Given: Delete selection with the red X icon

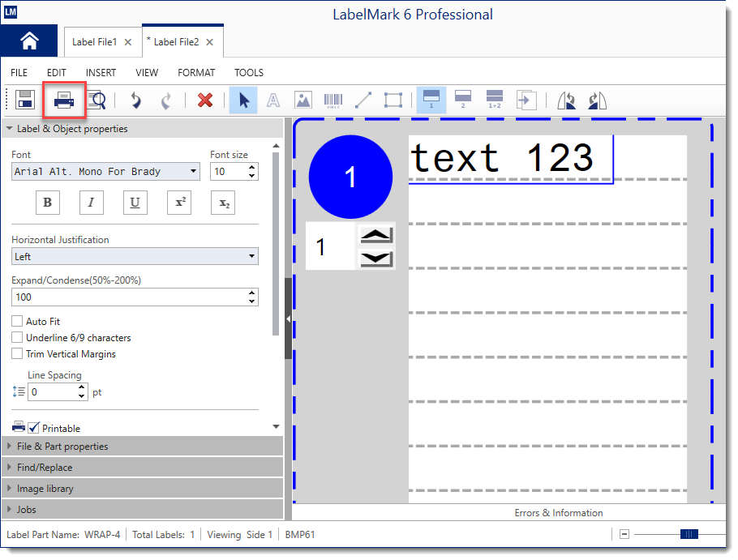Looking at the screenshot, I should (205, 100).
